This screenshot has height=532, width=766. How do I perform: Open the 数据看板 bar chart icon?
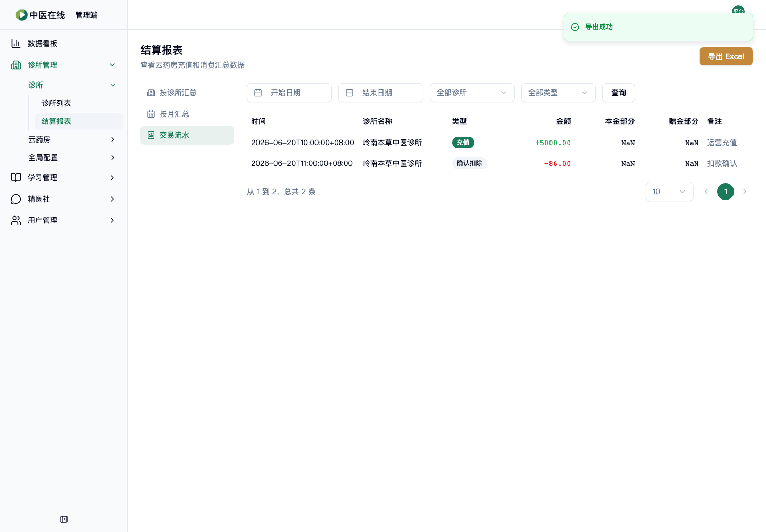point(16,44)
